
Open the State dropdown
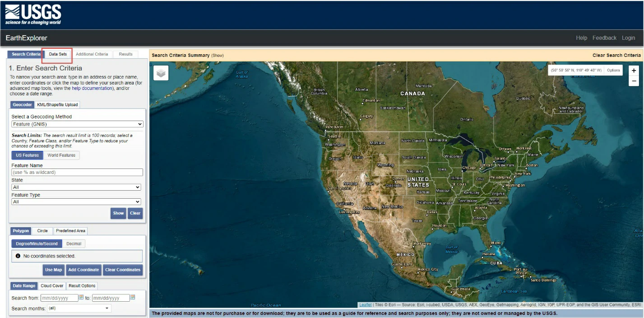(76, 187)
